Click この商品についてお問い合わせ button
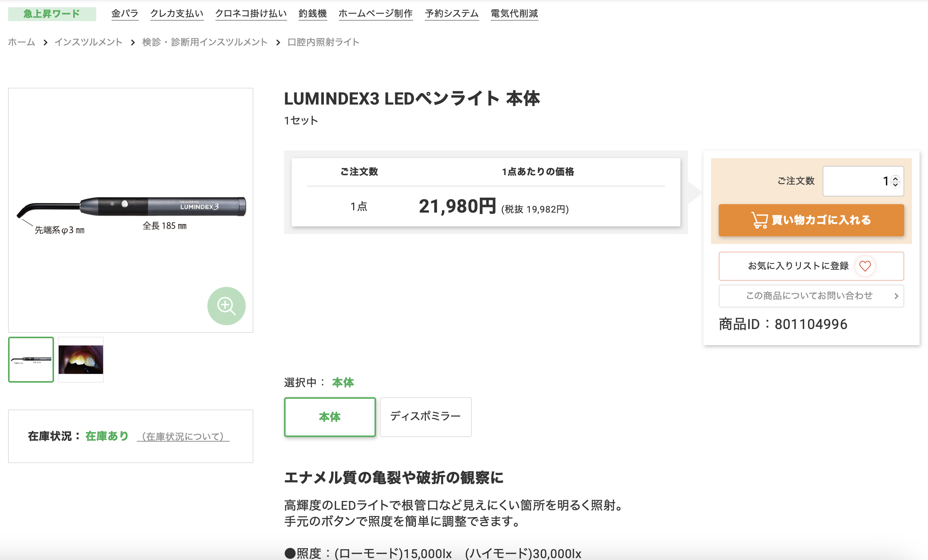 pyautogui.click(x=811, y=296)
